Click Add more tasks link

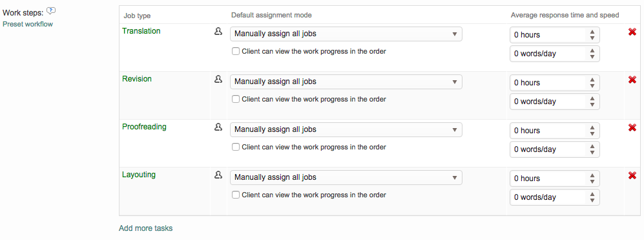[x=146, y=228]
